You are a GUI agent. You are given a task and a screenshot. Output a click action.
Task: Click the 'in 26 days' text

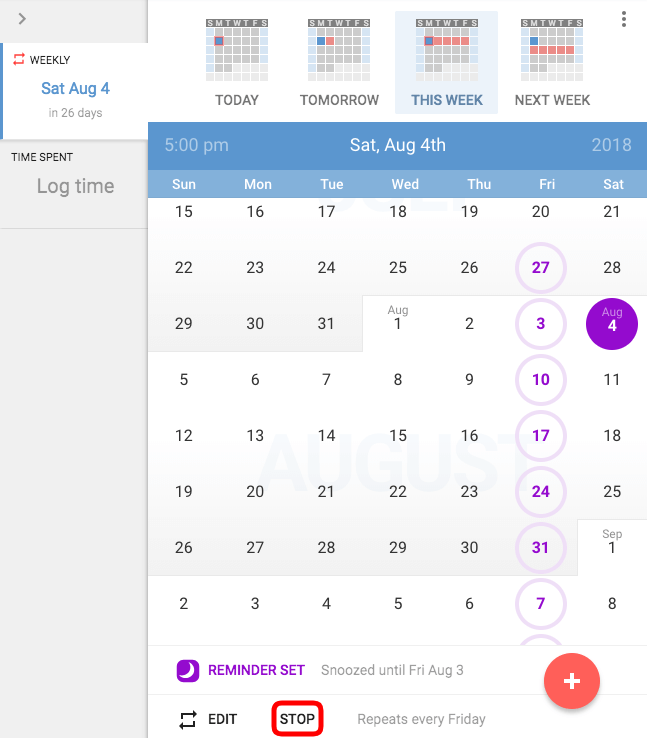point(75,113)
